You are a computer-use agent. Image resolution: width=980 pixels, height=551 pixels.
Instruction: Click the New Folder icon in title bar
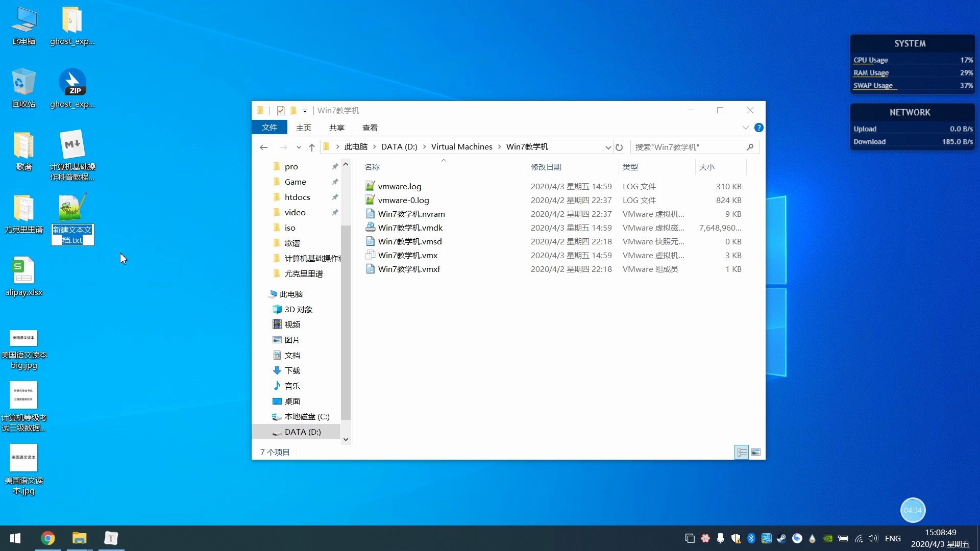point(293,110)
